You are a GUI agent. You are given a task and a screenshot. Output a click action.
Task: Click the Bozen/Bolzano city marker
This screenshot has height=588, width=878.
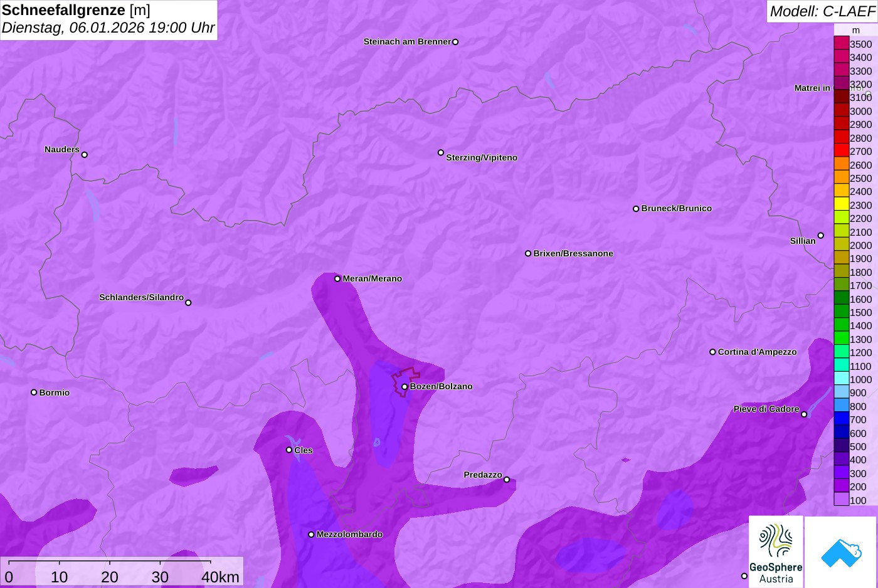pos(405,387)
